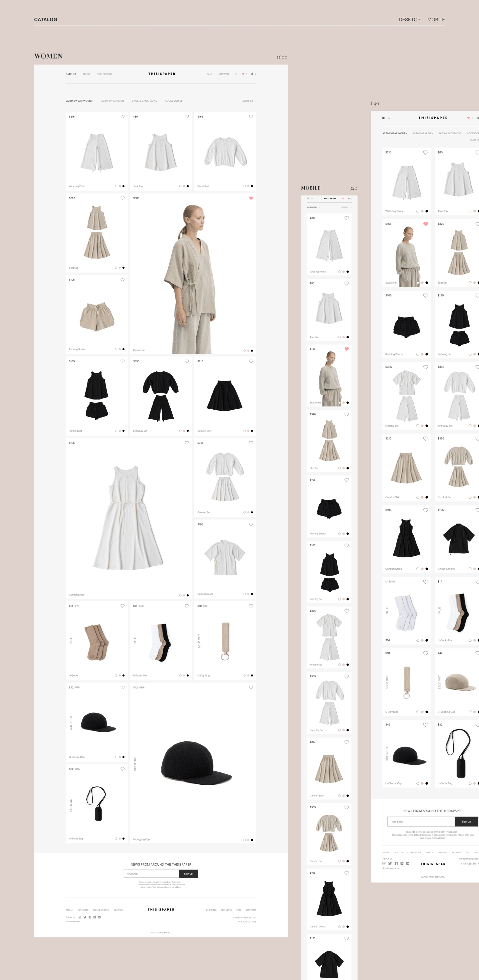The width and height of the screenshot is (479, 980).
Task: Favorite the desktop $215 Wide-leg Pants
Action: tap(122, 117)
